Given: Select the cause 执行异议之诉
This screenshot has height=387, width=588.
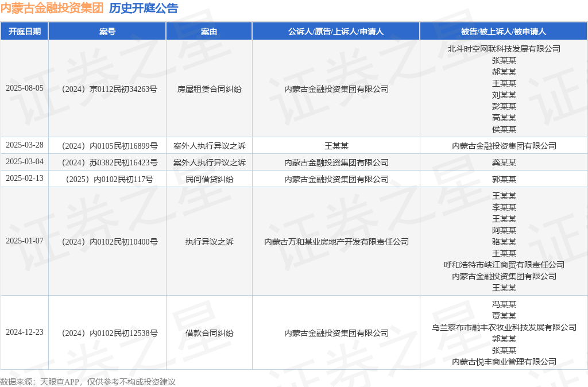Looking at the screenshot, I should click(x=209, y=242).
